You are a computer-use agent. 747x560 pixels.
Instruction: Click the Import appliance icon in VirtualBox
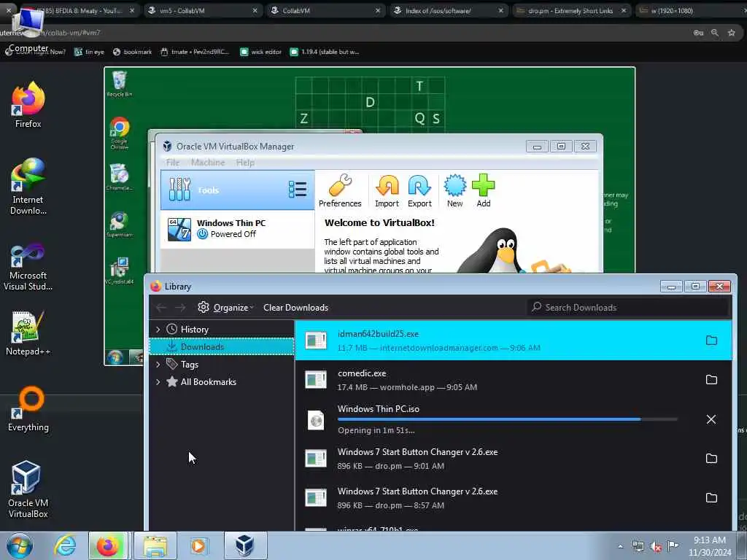pos(387,190)
